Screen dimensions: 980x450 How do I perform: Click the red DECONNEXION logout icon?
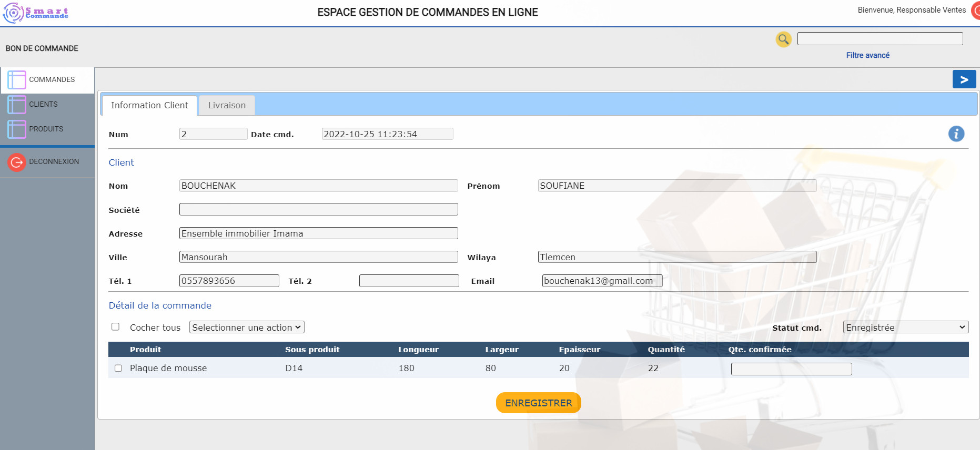[16, 162]
